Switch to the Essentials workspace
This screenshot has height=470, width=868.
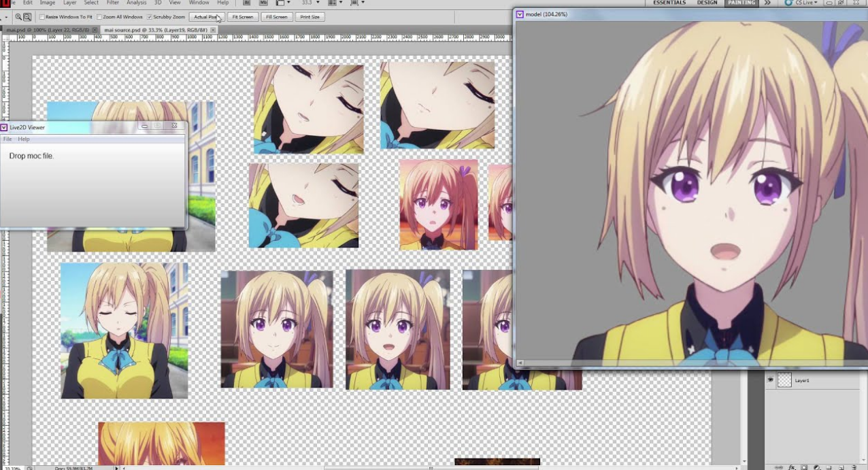(x=669, y=3)
